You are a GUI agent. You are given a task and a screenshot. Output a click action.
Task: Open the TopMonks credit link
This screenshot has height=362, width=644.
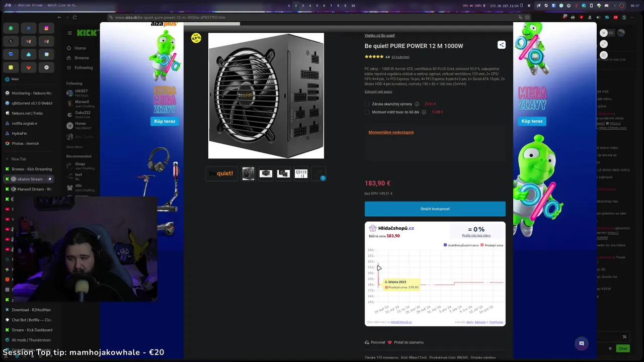[496, 322]
